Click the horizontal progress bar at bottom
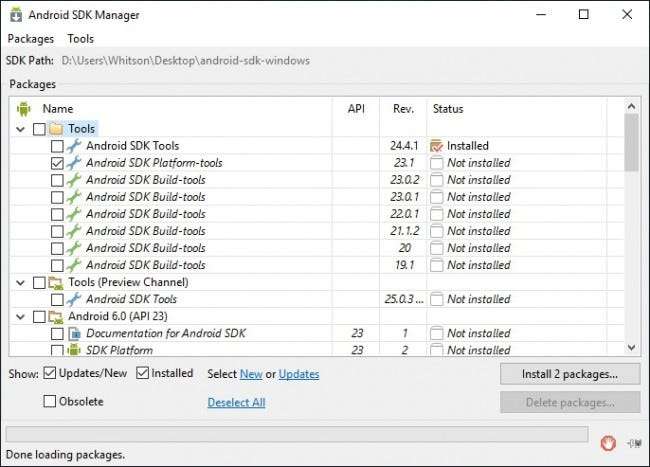This screenshot has width=650, height=467. tap(297, 434)
